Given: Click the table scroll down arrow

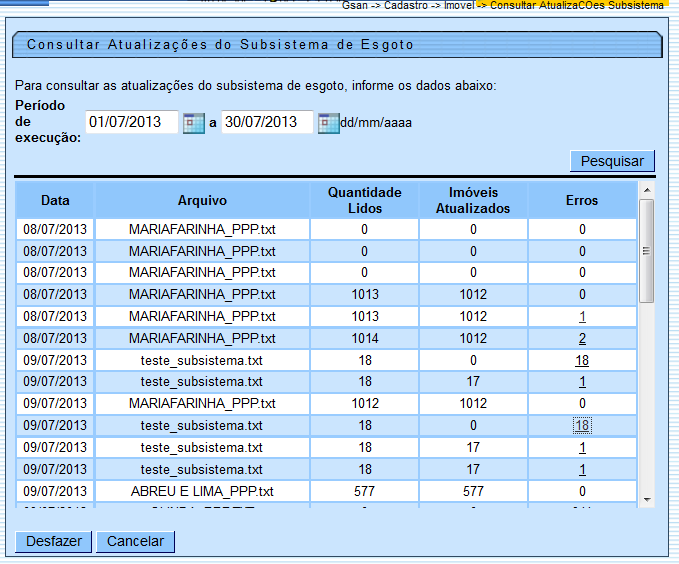Looking at the screenshot, I should 646,498.
